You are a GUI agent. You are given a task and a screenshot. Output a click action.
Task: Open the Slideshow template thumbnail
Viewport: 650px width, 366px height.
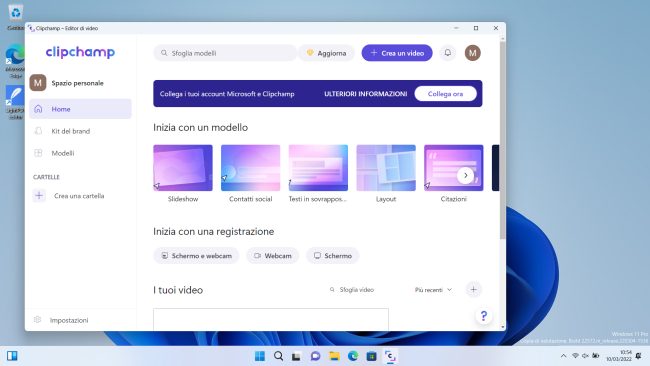tap(183, 168)
